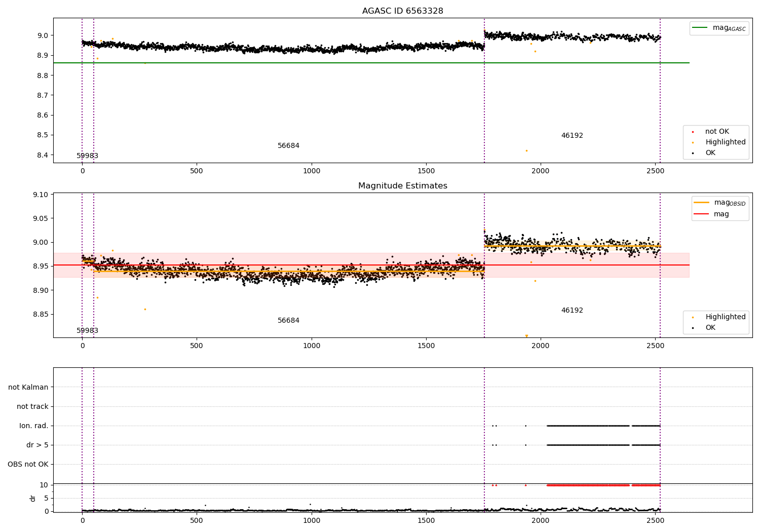Image resolution: width=760 pixels, height=532 pixels.
Task: Pick "OK" in the Magnitude Estimates legend
Action: click(710, 328)
